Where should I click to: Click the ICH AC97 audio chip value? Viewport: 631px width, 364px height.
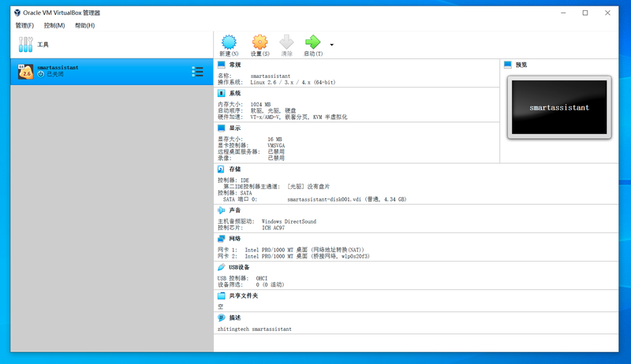tap(273, 228)
